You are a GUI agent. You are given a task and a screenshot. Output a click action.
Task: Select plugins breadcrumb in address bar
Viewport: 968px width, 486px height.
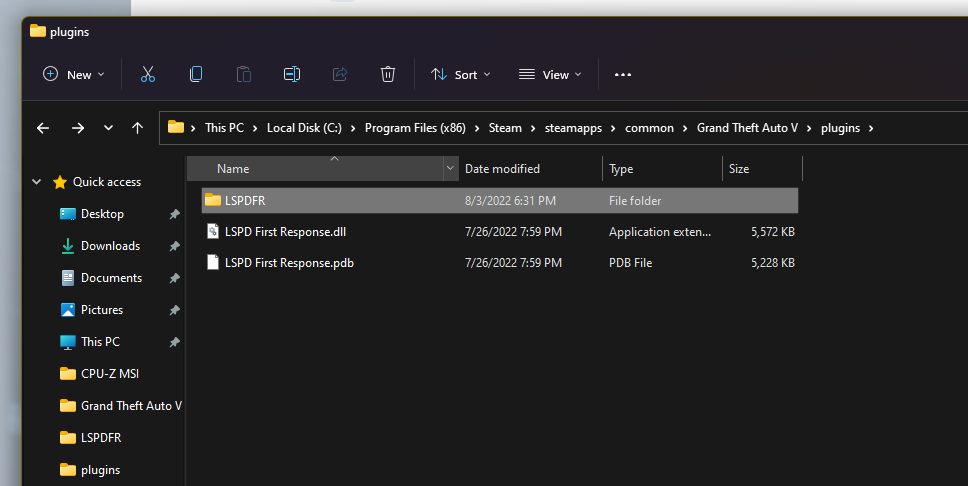pos(840,128)
